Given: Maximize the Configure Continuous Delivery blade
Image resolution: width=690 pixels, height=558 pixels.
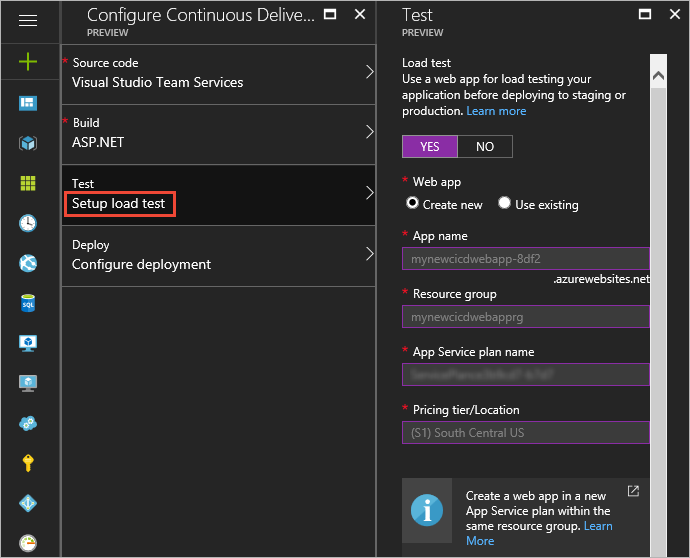Looking at the screenshot, I should [330, 15].
